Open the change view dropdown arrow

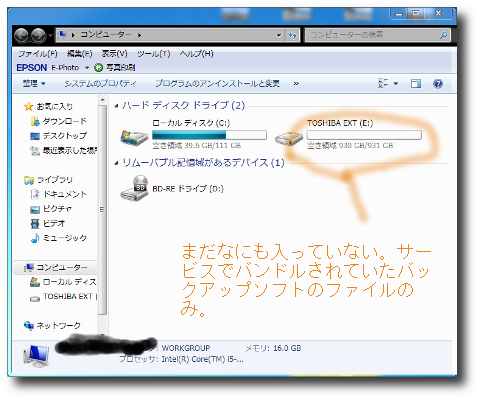click(x=396, y=83)
